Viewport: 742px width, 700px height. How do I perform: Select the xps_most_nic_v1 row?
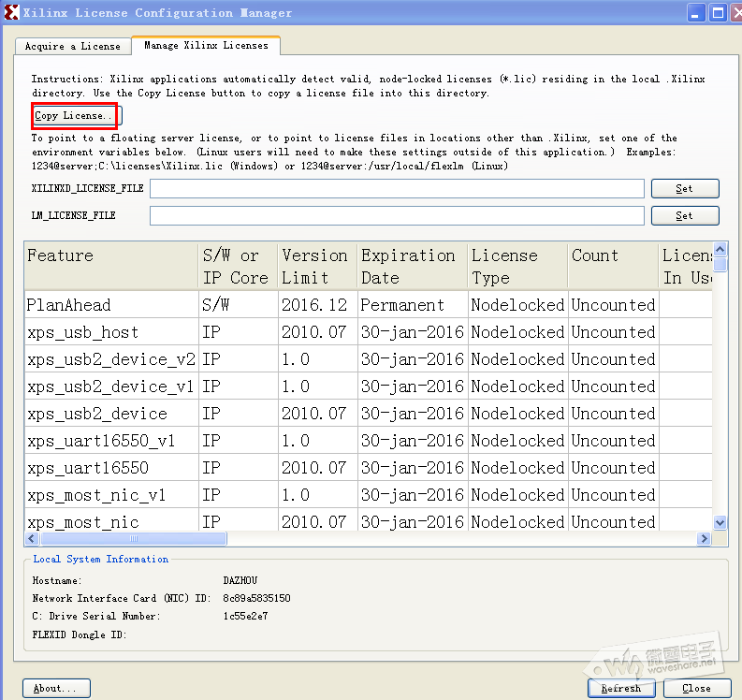[368, 495]
